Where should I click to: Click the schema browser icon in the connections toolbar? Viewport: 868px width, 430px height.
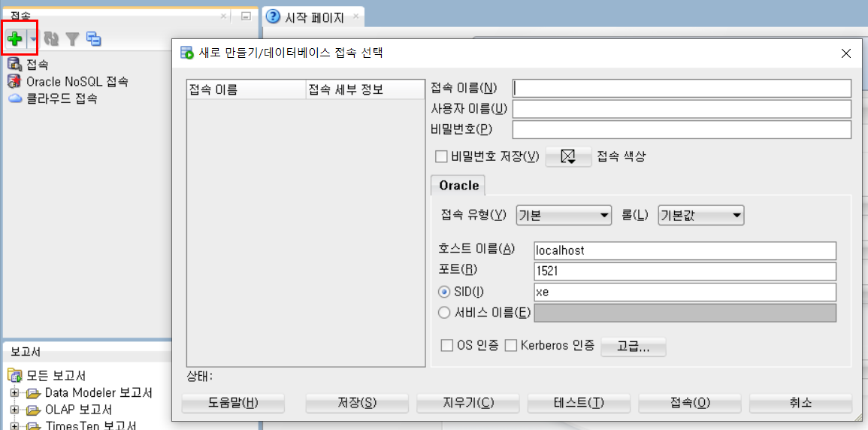(94, 39)
